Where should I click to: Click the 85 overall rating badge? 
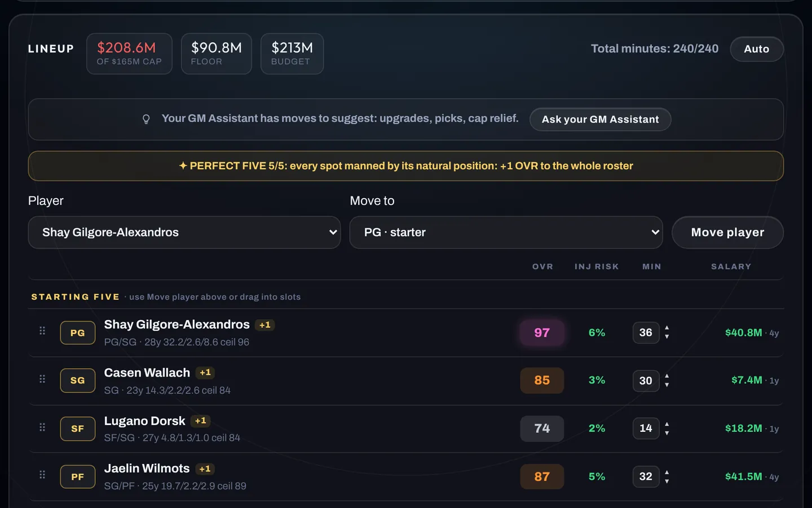(x=542, y=380)
